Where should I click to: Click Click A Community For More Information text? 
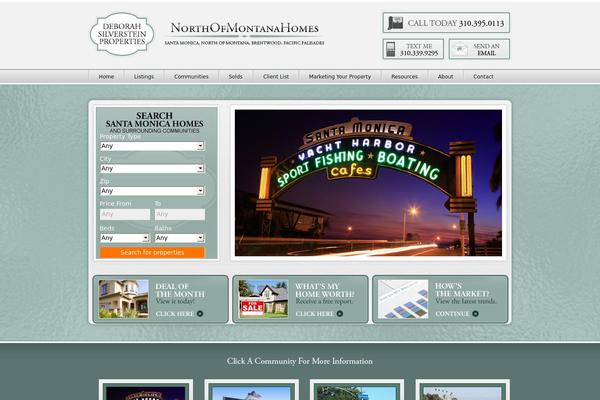click(x=300, y=361)
